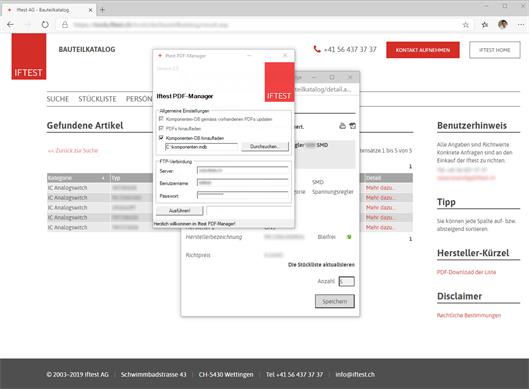Click the Ausführen button
Screen dimensions: 529x389
coord(179,211)
